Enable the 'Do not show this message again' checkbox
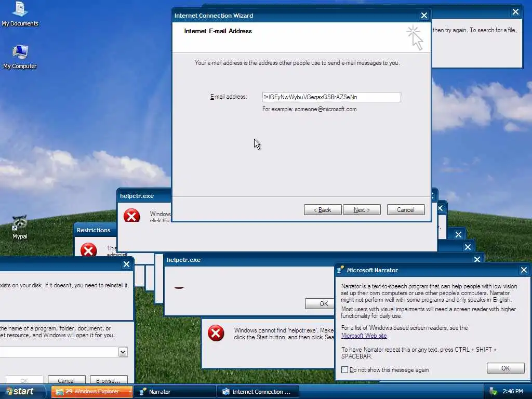 click(344, 369)
